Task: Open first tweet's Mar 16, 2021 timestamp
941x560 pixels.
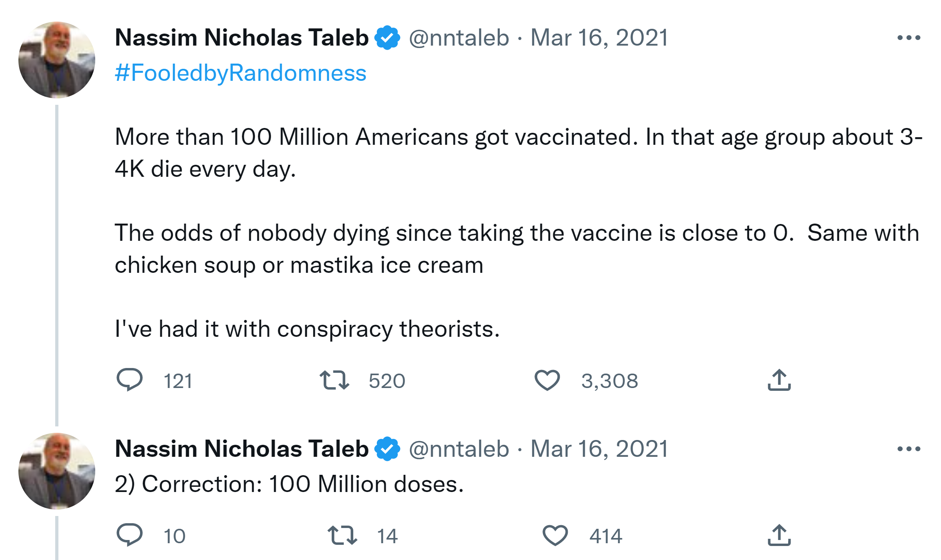Action: pos(599,38)
